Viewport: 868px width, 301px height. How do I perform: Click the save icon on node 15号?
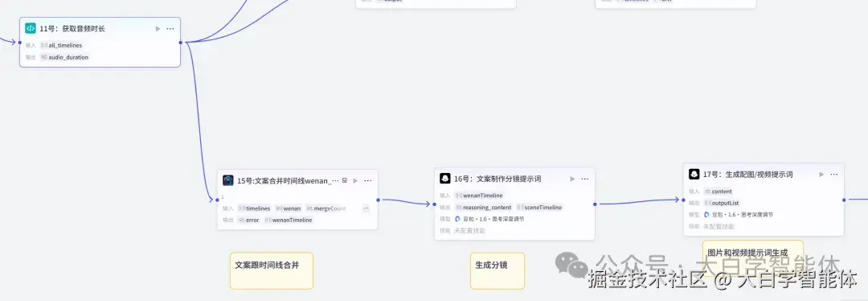point(344,181)
